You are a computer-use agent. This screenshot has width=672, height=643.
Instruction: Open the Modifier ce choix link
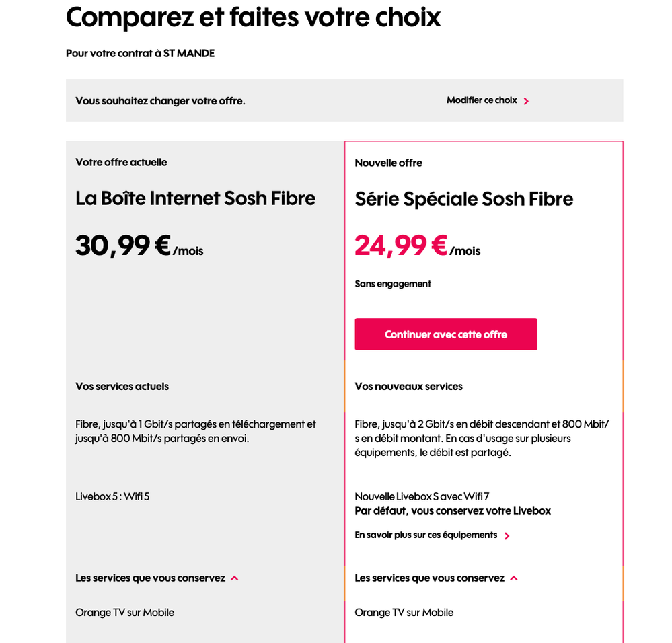[482, 100]
